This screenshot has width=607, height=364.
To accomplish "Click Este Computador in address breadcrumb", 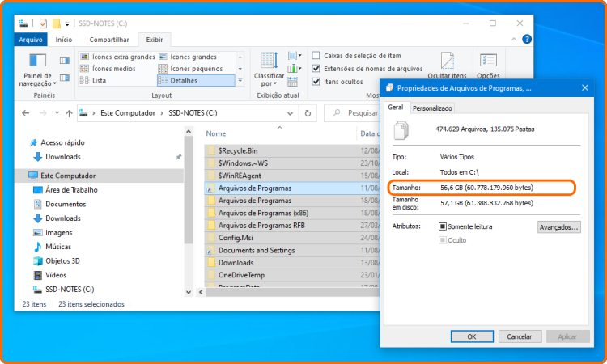I will coord(128,113).
